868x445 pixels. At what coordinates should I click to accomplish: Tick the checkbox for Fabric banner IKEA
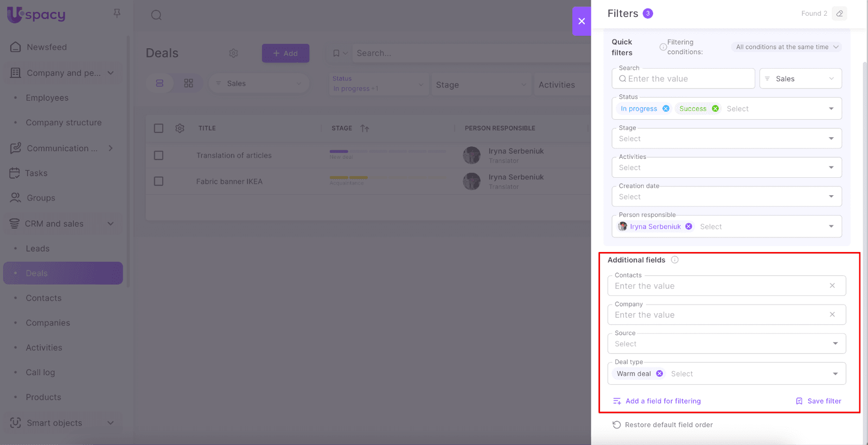pos(158,181)
